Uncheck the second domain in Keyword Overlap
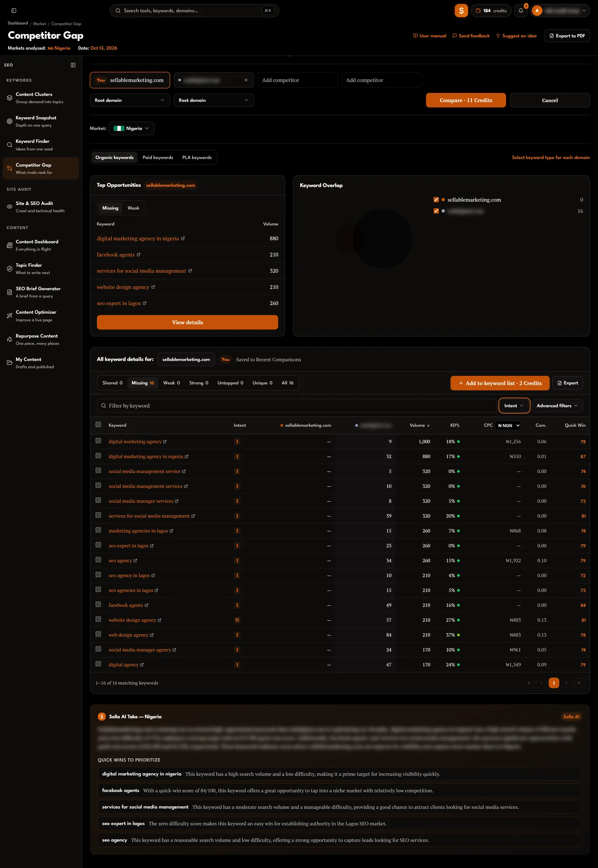 436,211
